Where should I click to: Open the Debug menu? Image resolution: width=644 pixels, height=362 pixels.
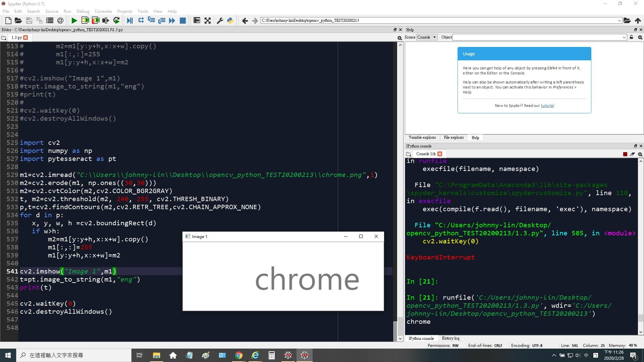point(83,11)
